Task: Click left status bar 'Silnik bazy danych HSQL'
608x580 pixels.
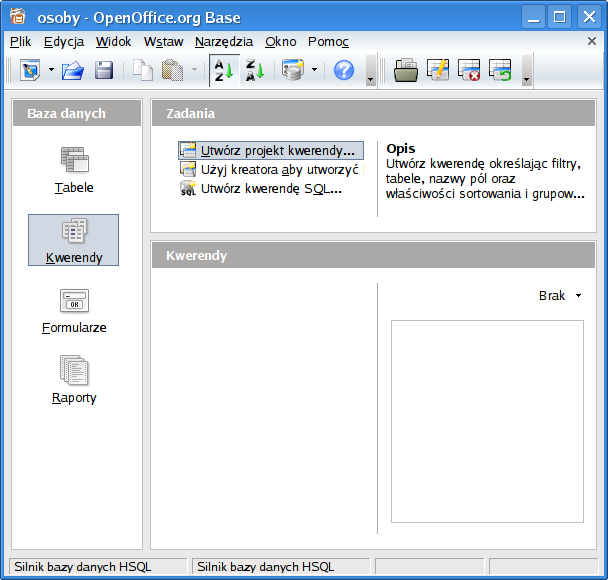Action: [98, 567]
